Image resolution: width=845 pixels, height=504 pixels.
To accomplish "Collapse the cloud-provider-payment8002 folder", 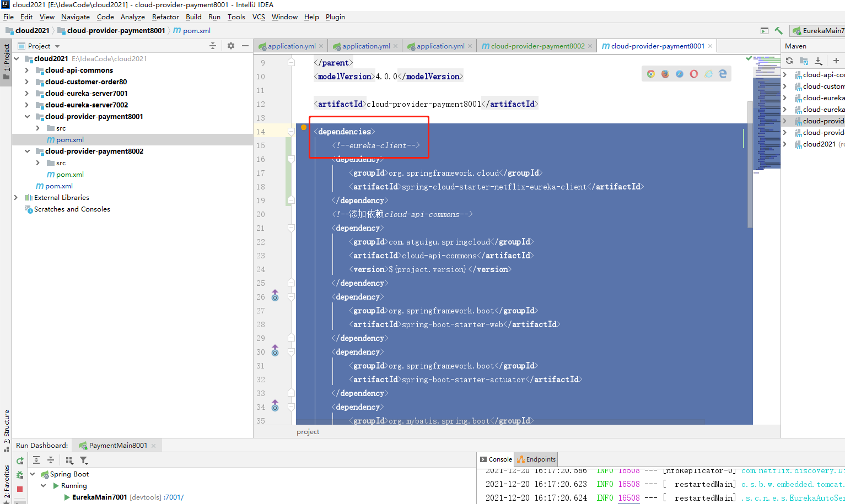I will 27,151.
